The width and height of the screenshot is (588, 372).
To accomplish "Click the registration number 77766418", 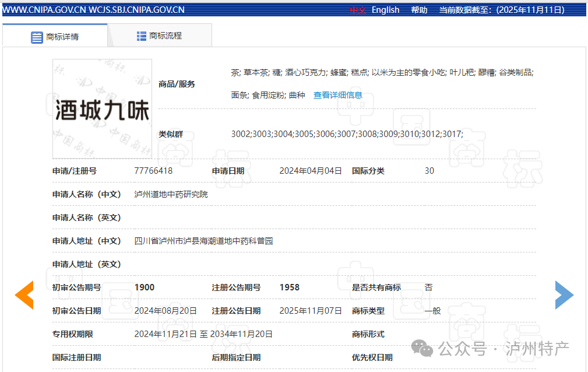I will (153, 171).
